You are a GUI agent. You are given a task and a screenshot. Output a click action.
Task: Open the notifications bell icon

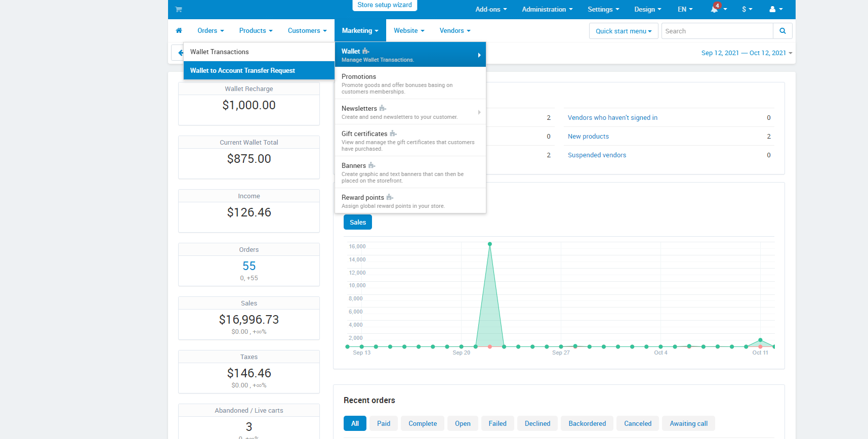[714, 9]
